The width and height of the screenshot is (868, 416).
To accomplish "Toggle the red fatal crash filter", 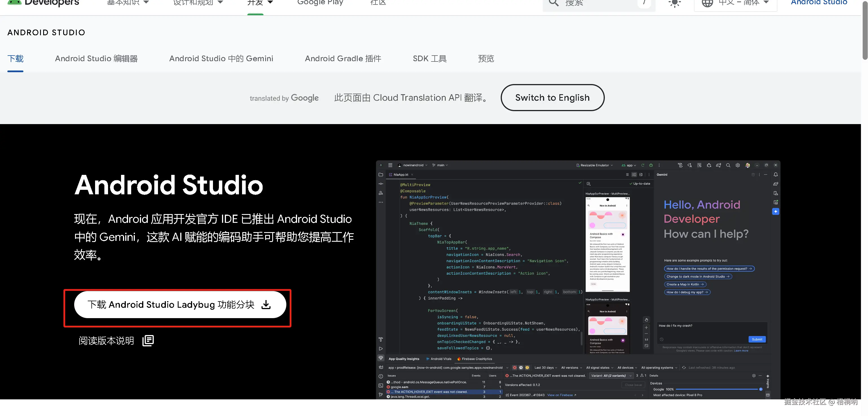I will pyautogui.click(x=515, y=367).
